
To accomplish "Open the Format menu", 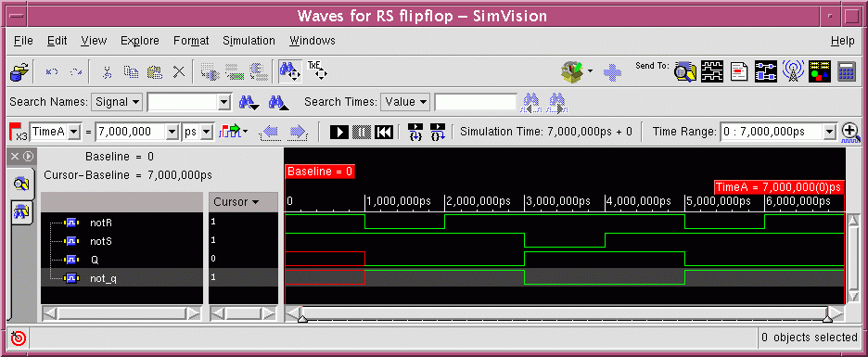I will pos(191,41).
